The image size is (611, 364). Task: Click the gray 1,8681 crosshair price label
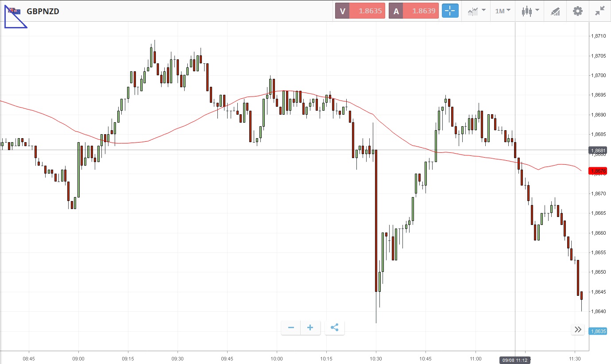click(x=597, y=151)
